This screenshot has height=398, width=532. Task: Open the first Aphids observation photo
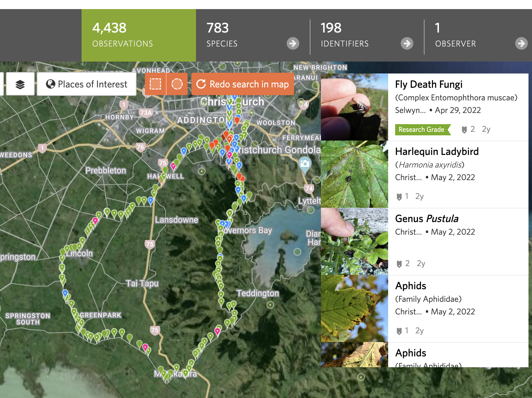[355, 308]
